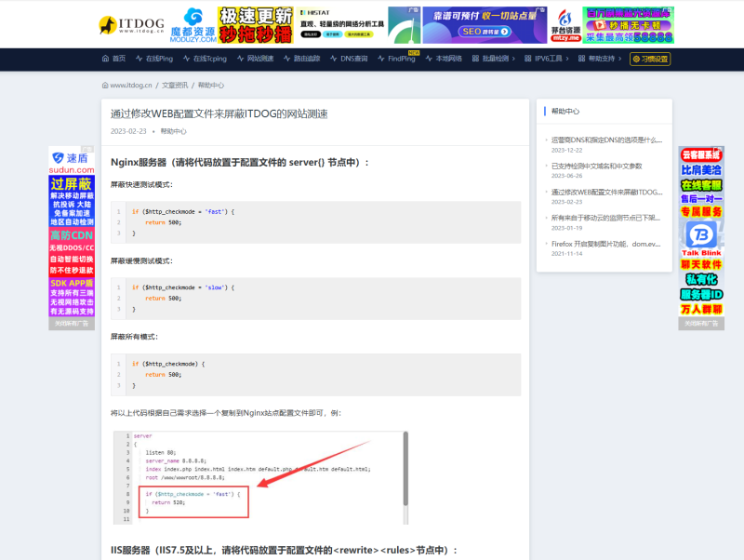Open the Firefox 开启复制图片功能 article link
744x560 pixels.
606,246
